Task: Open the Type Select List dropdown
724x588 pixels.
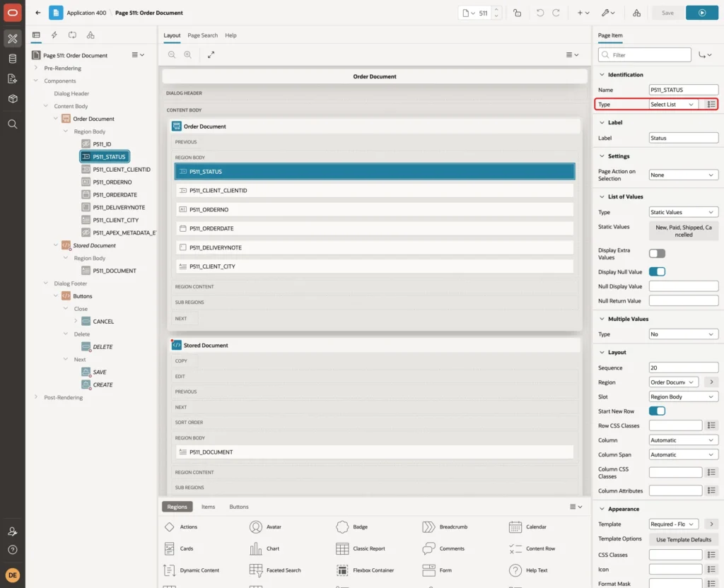Action: pyautogui.click(x=673, y=105)
